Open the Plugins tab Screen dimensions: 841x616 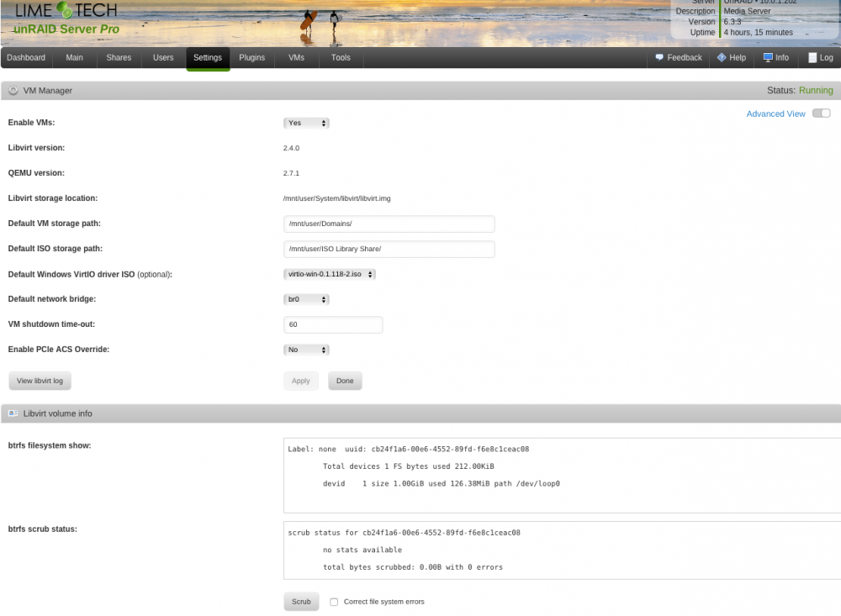tap(252, 57)
